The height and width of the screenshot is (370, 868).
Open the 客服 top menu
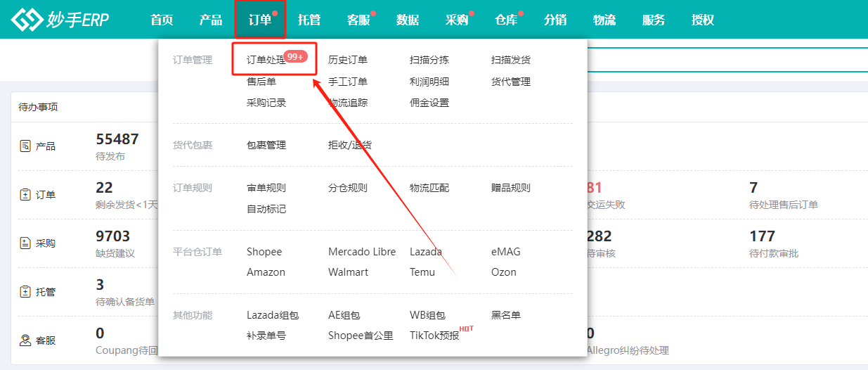[358, 20]
